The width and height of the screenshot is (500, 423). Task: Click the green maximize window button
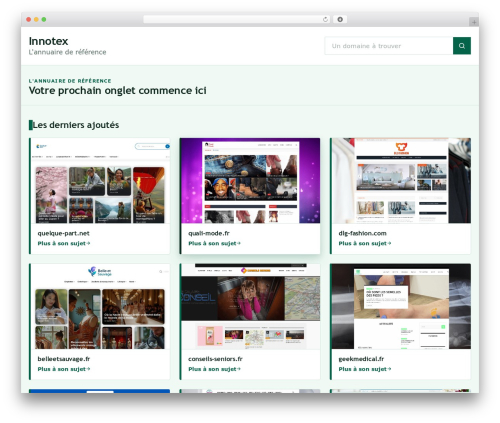click(x=44, y=19)
